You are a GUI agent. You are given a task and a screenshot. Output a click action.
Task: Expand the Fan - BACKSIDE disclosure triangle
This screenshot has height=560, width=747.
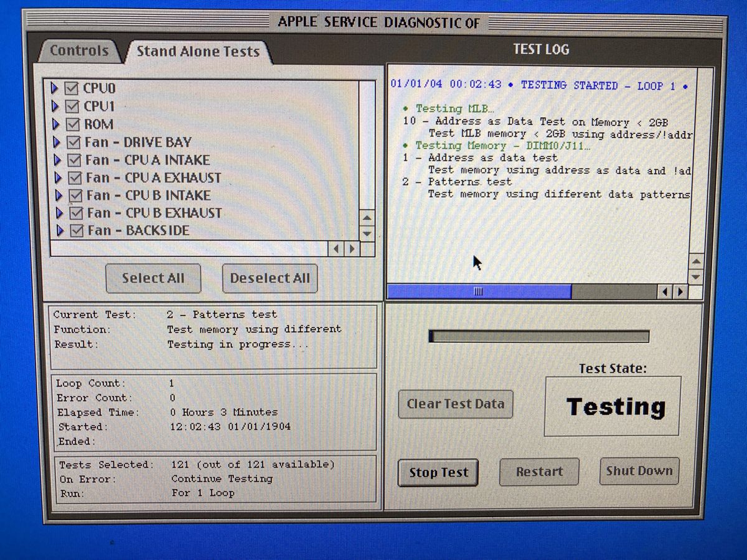click(x=60, y=231)
